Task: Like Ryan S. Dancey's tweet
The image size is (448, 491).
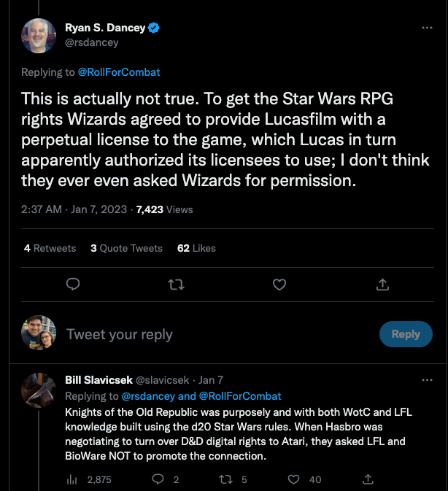Action: 279,284
